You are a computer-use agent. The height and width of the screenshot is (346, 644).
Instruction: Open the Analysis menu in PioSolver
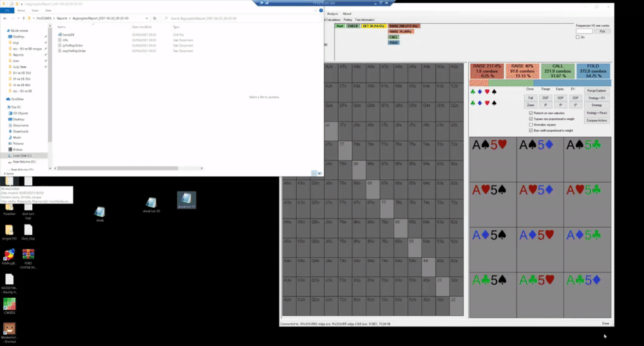[x=332, y=14]
